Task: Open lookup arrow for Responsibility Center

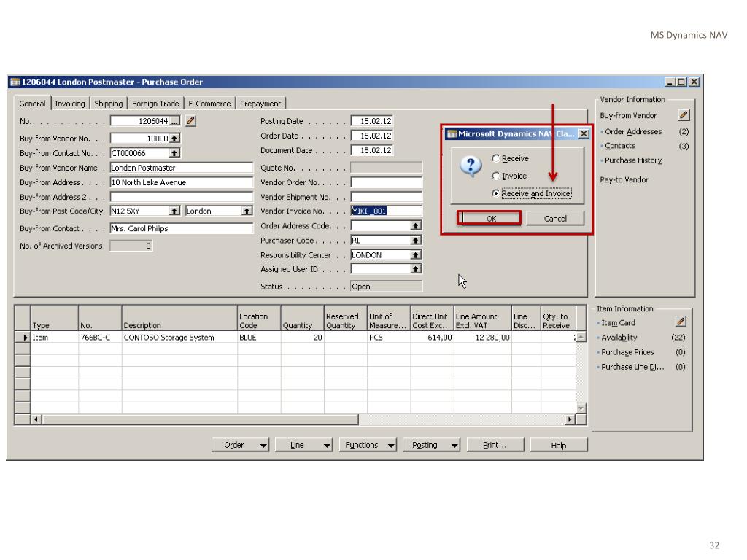Action: 416,255
